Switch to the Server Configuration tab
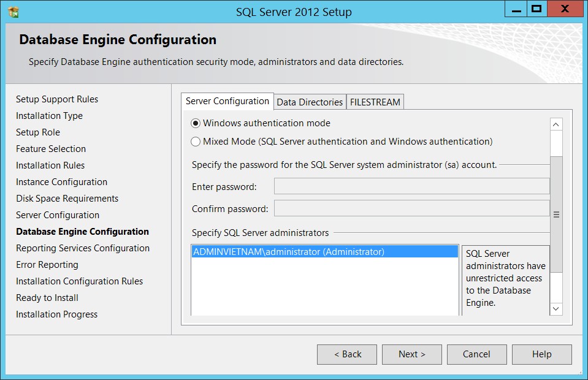The height and width of the screenshot is (380, 588). [x=227, y=101]
